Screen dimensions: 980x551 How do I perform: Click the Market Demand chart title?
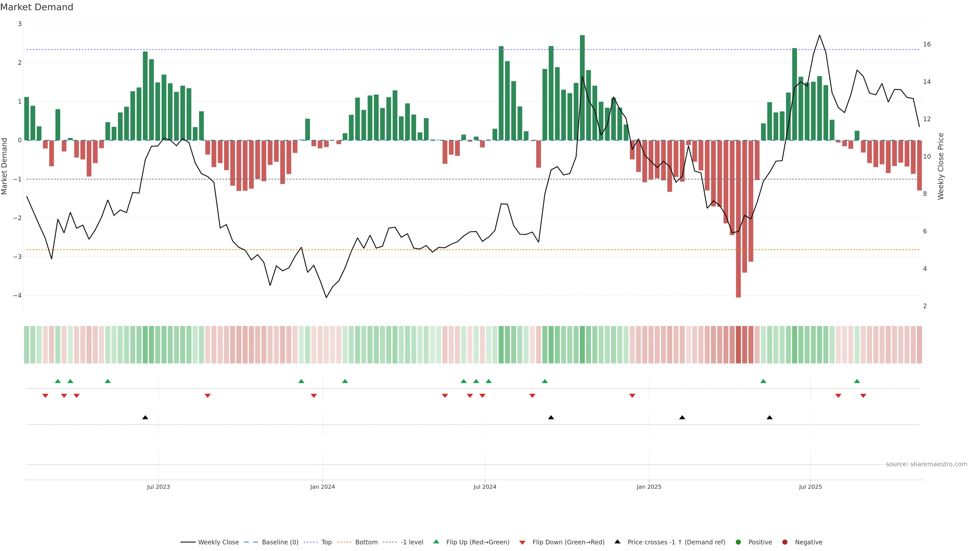(x=36, y=7)
